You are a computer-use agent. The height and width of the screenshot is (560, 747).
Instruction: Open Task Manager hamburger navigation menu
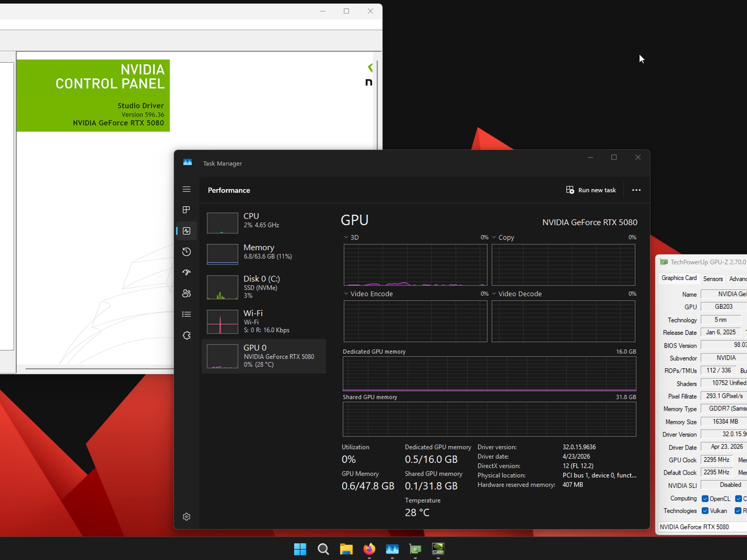186,189
